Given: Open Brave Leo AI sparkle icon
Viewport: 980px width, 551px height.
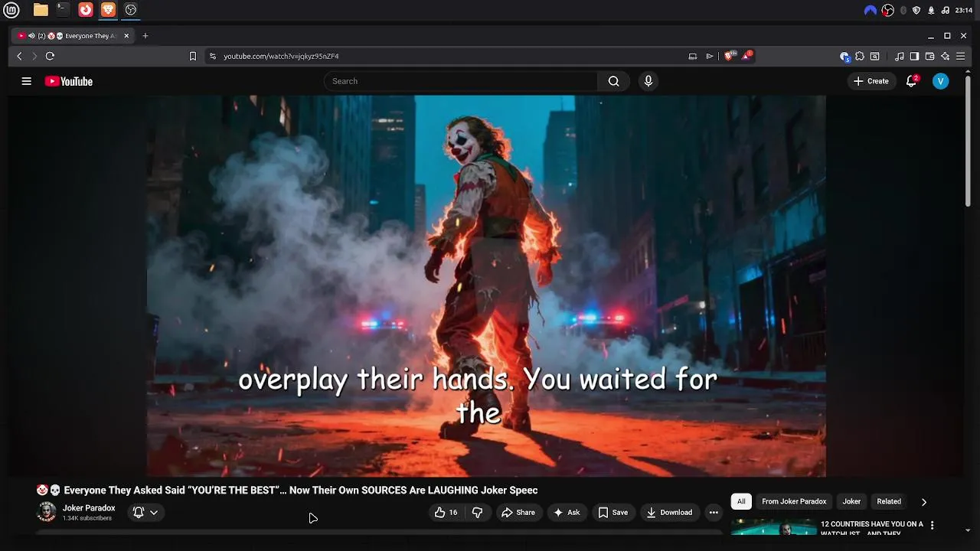Looking at the screenshot, I should (x=945, y=56).
